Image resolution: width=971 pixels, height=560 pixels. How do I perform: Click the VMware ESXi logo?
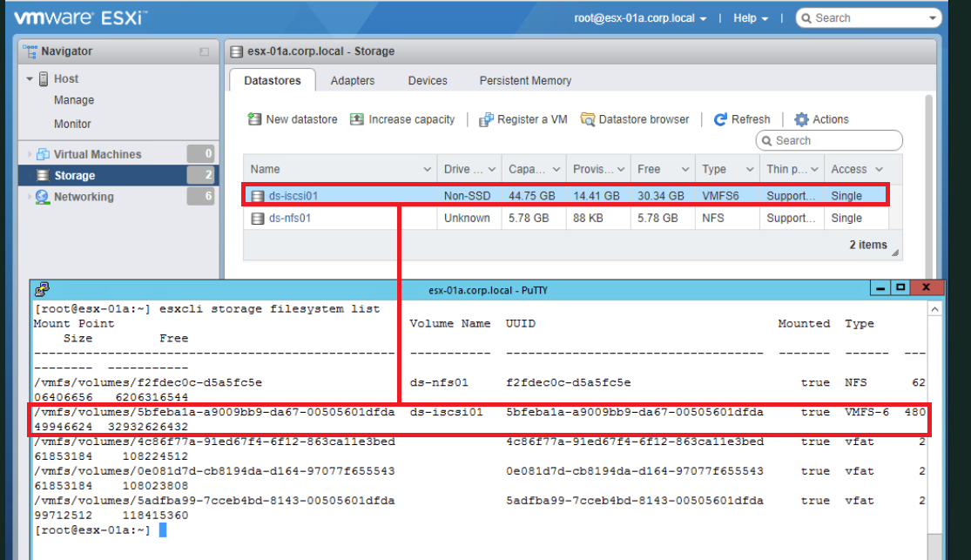click(x=80, y=17)
